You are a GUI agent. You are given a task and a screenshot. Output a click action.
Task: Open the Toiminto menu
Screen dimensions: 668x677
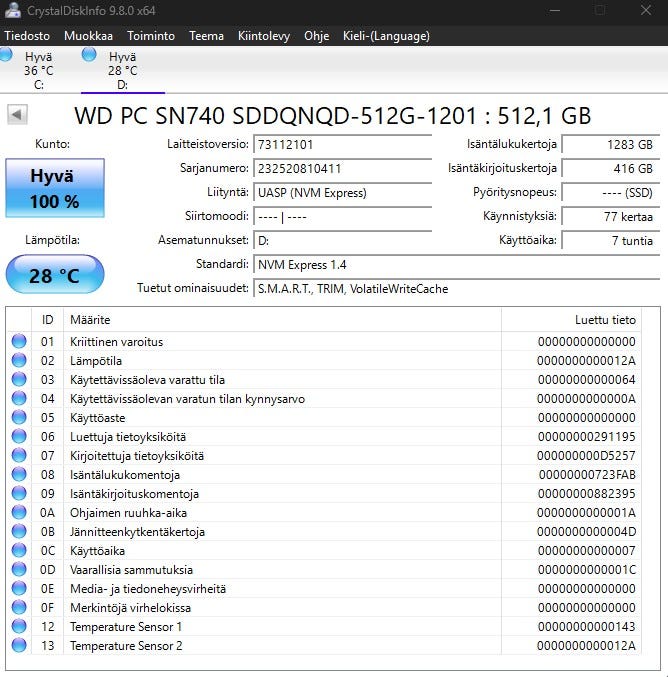pos(151,36)
